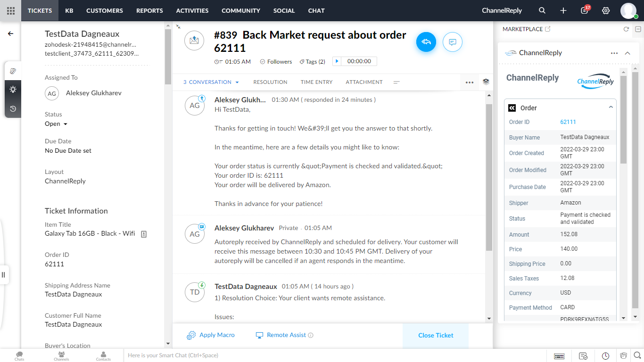This screenshot has width=644, height=362.
Task: Open the lightbulb insights sidebar tab
Action: click(13, 90)
